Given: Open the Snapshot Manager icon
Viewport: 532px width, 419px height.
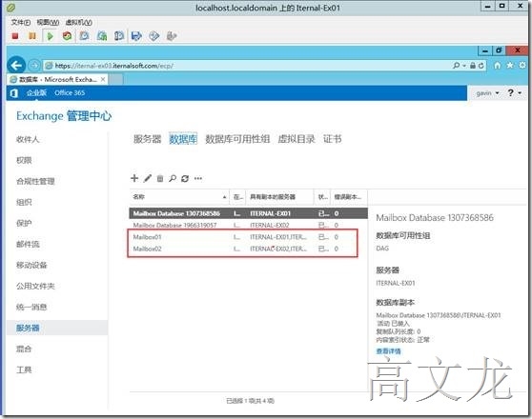Looking at the screenshot, I should (x=119, y=35).
